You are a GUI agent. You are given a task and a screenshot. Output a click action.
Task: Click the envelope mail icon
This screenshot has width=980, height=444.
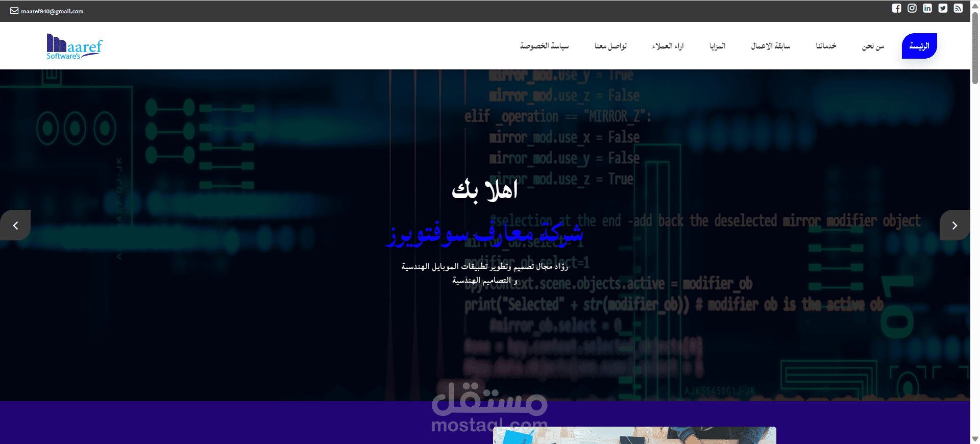click(14, 11)
